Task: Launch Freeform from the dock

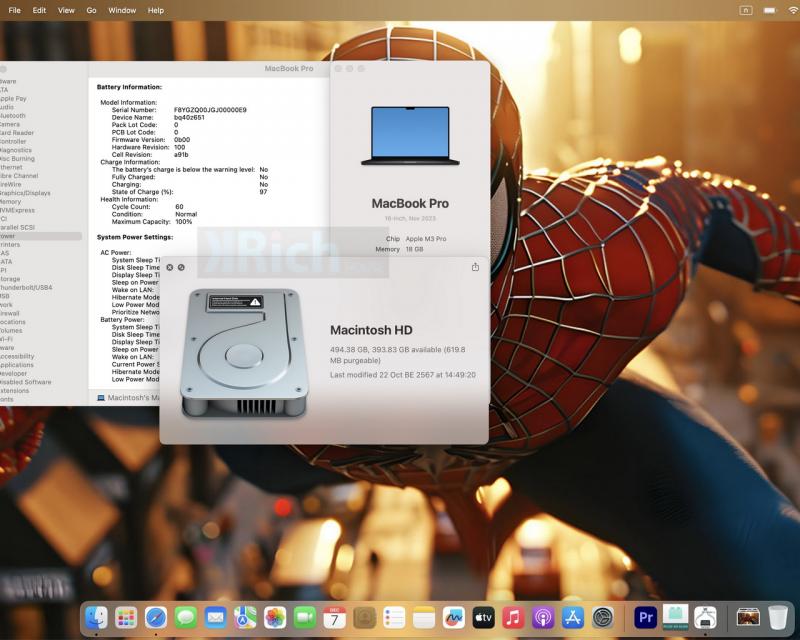Action: [454, 618]
